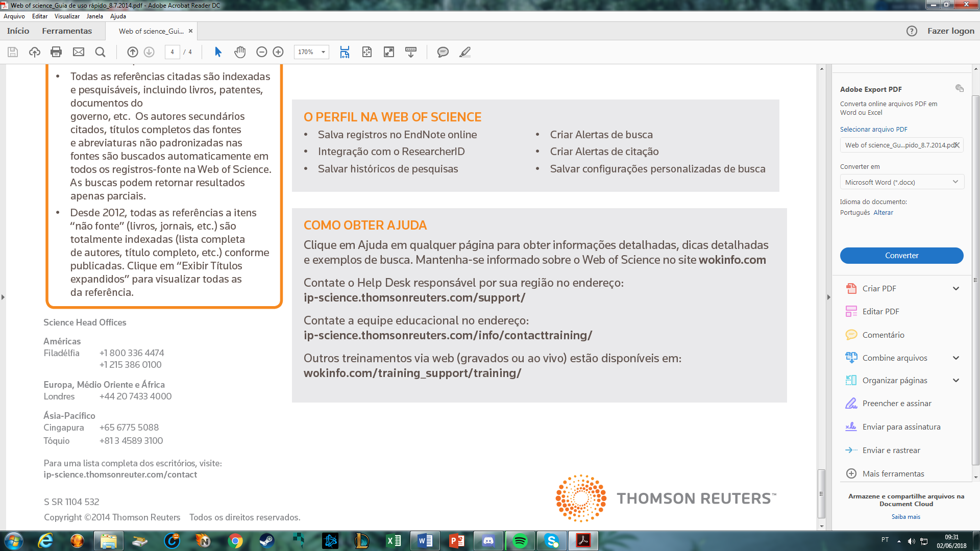The width and height of the screenshot is (980, 551).
Task: Click the send by email envelope icon
Action: 79,52
